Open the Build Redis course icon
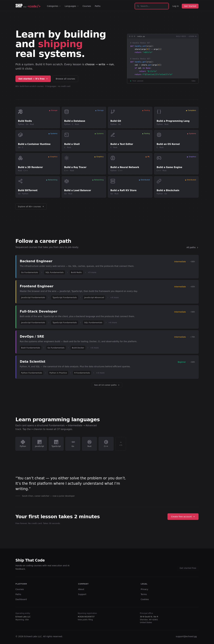This screenshot has height=644, width=214. click(x=20, y=112)
